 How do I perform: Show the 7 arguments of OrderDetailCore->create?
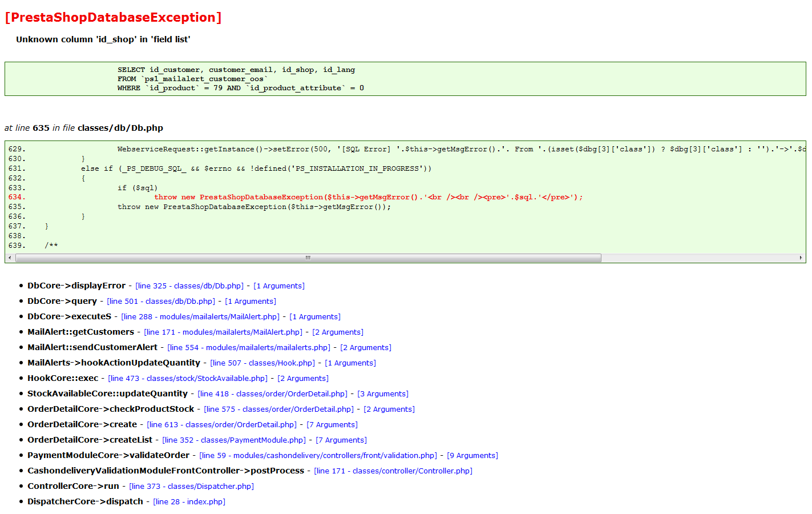pos(332,425)
